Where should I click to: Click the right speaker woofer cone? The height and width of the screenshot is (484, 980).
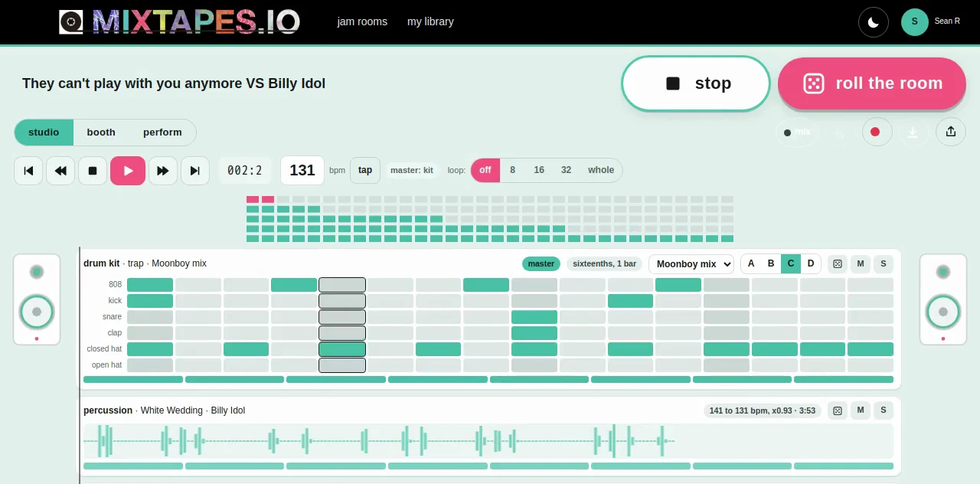coord(943,312)
